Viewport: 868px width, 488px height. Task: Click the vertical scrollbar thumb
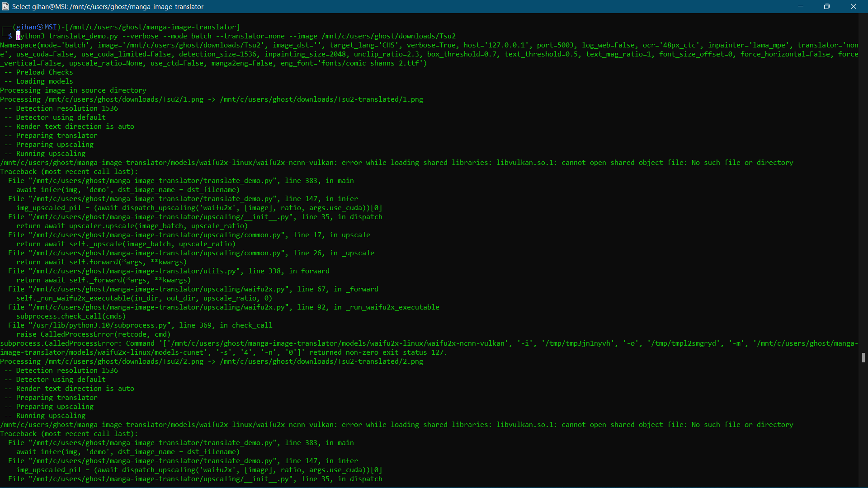click(x=863, y=357)
